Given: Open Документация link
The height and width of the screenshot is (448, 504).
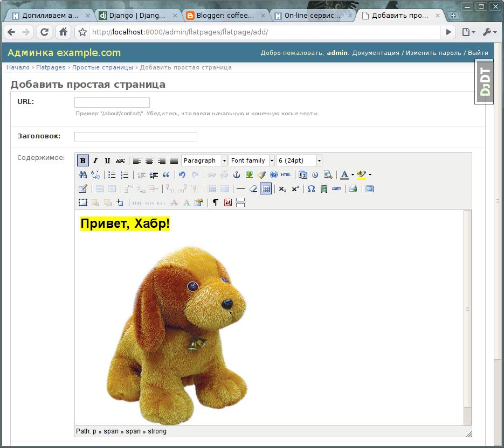Looking at the screenshot, I should 376,53.
